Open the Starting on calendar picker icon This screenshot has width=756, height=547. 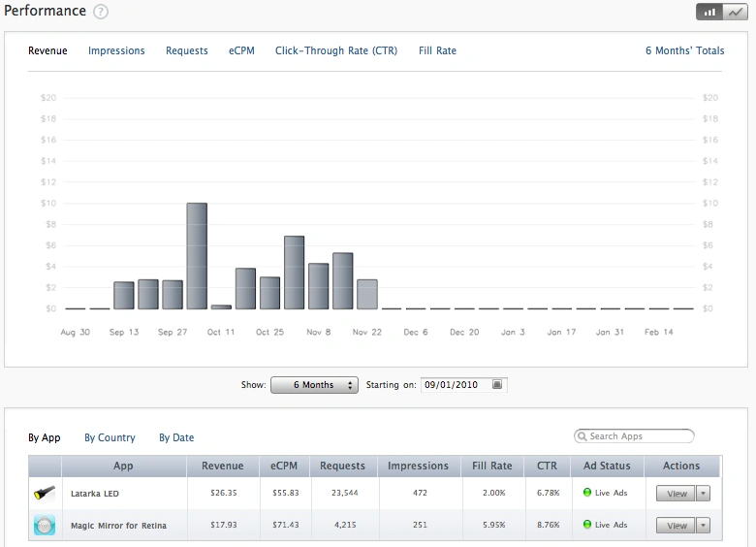(x=497, y=384)
